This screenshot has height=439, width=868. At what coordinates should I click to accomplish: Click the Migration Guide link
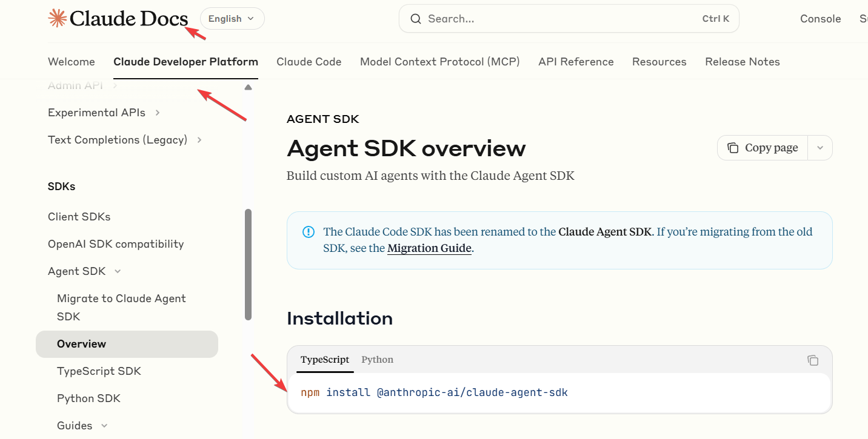click(429, 248)
